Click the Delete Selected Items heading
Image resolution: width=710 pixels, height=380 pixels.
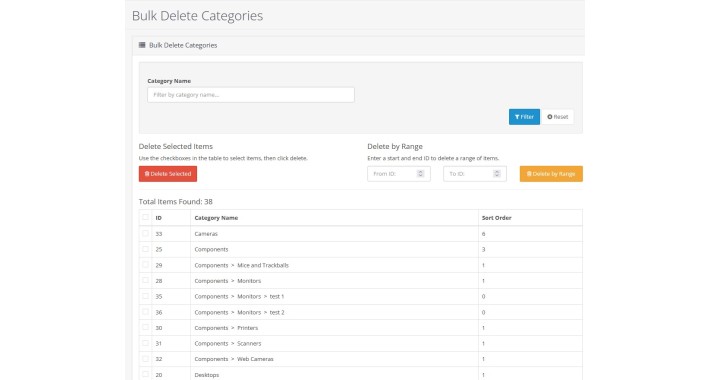pos(176,146)
